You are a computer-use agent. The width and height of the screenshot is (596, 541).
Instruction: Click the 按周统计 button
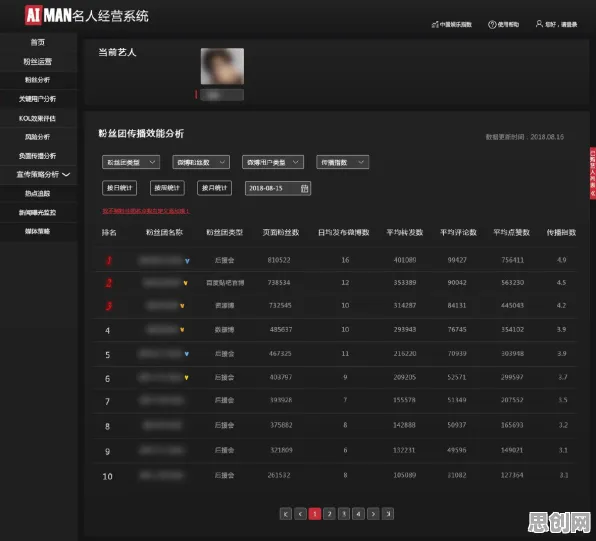click(167, 188)
